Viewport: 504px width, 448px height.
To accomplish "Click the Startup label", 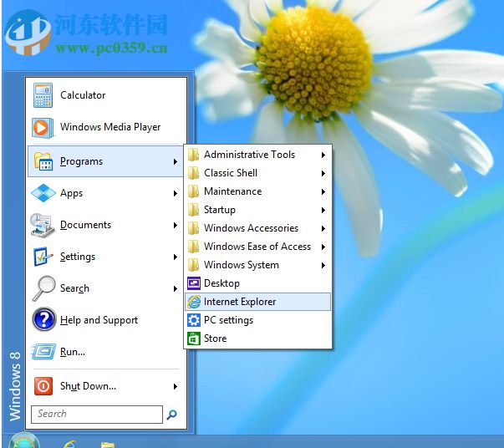I will point(220,210).
